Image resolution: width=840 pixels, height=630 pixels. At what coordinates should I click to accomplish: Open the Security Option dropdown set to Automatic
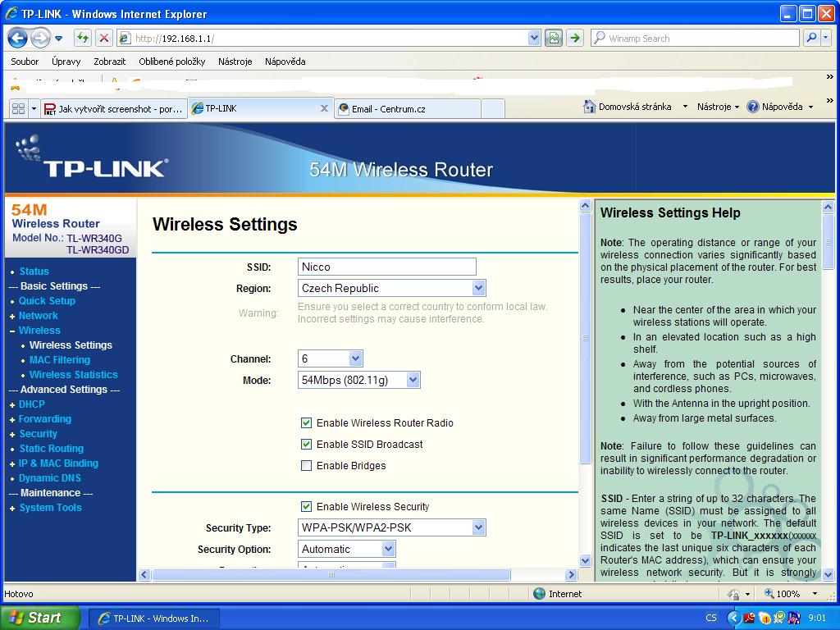[x=347, y=549]
